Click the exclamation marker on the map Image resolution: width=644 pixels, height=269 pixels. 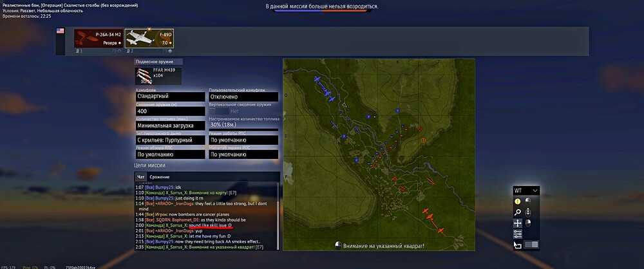(424, 140)
